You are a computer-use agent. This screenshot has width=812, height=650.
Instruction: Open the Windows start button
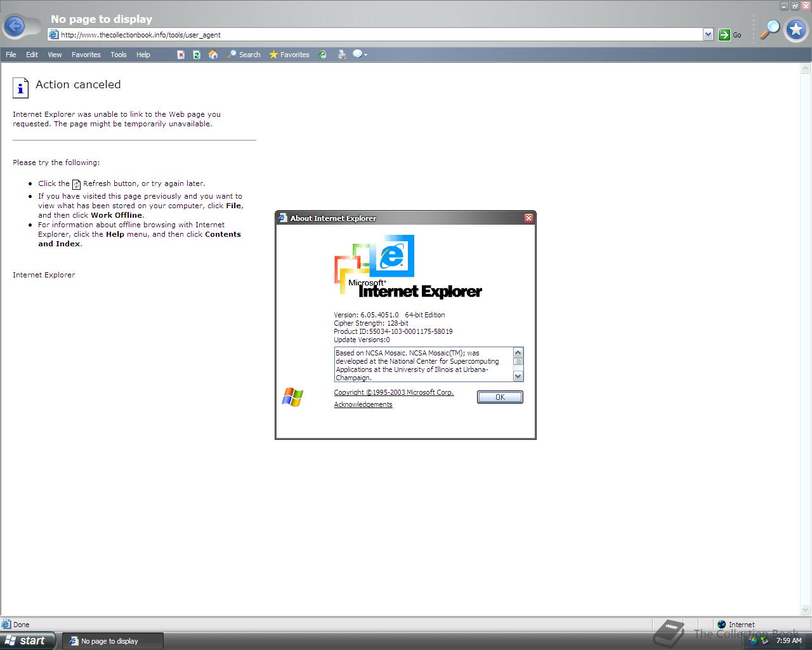click(x=28, y=640)
